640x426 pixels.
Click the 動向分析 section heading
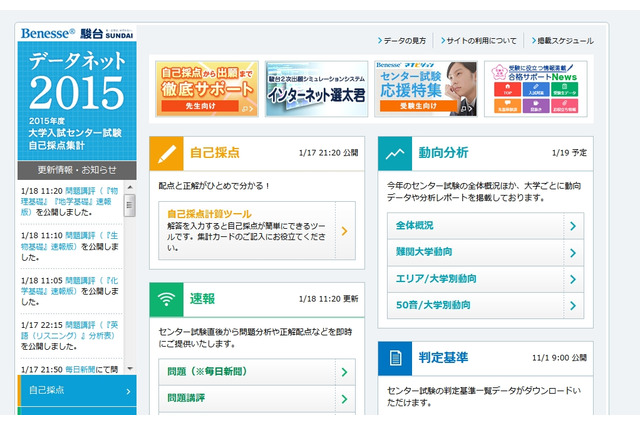(443, 153)
